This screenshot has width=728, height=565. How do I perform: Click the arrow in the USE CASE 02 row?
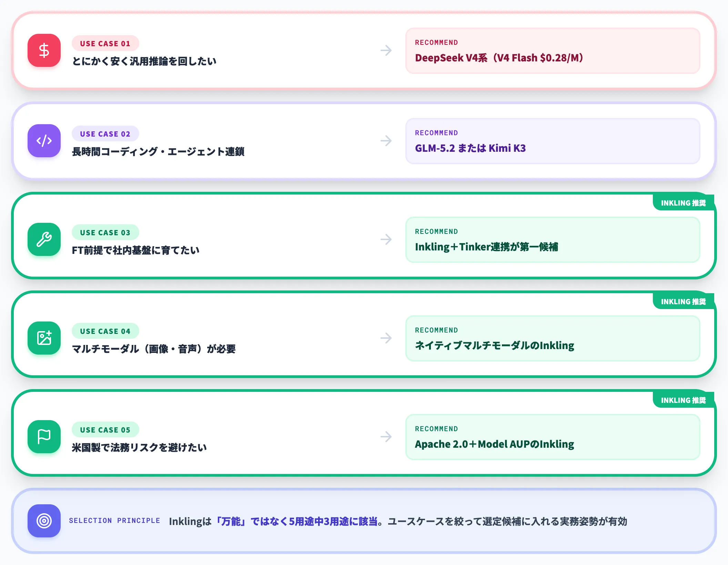pyautogui.click(x=386, y=141)
